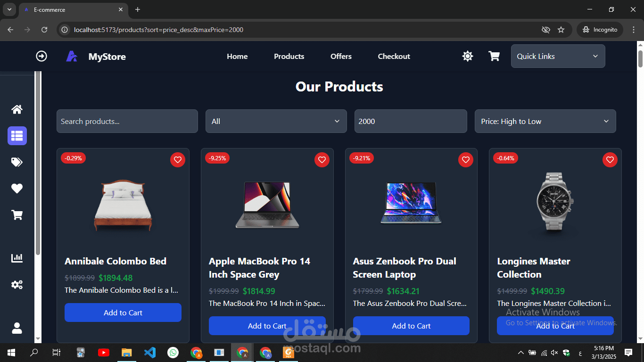
Task: Open WhatsApp from the taskbar
Action: 173,352
